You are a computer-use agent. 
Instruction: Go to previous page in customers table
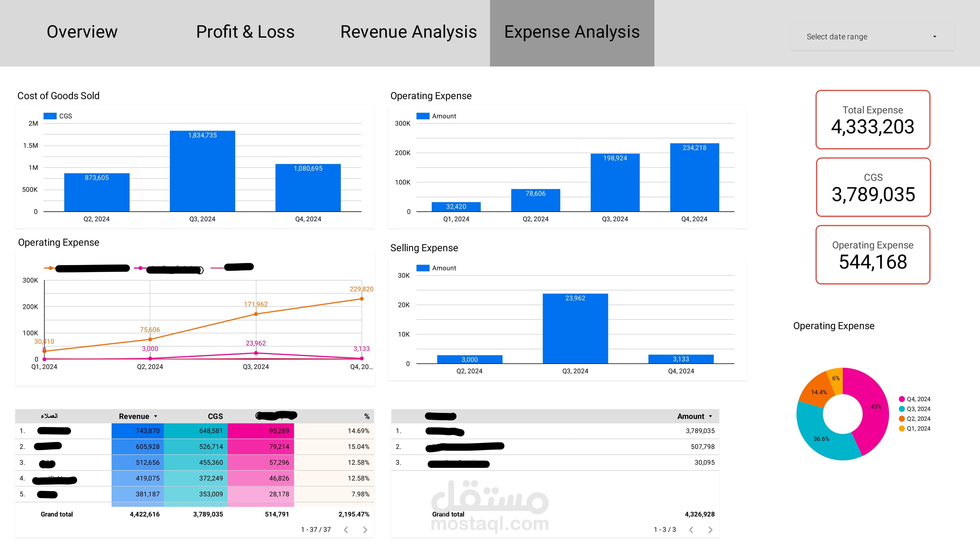[x=346, y=530]
